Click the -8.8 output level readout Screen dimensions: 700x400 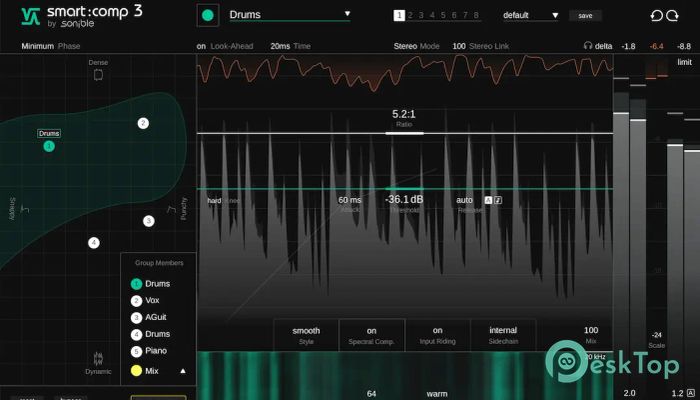pyautogui.click(x=684, y=46)
